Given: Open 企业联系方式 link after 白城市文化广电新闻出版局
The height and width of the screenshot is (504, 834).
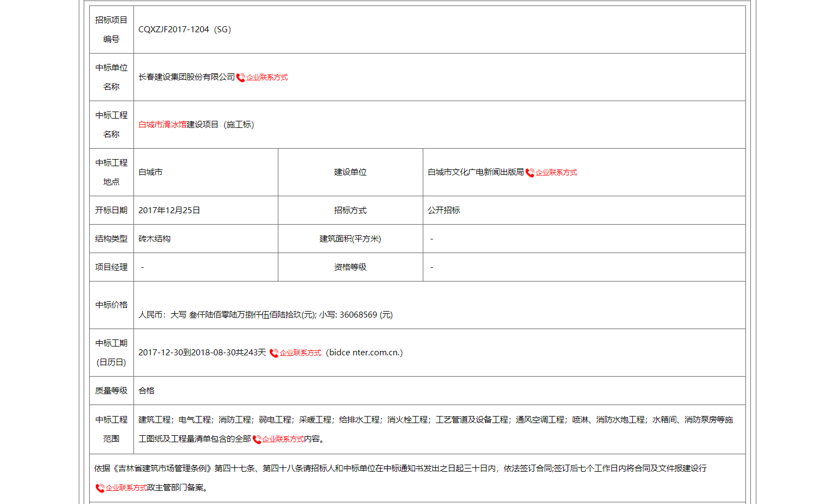Looking at the screenshot, I should click(x=556, y=173).
